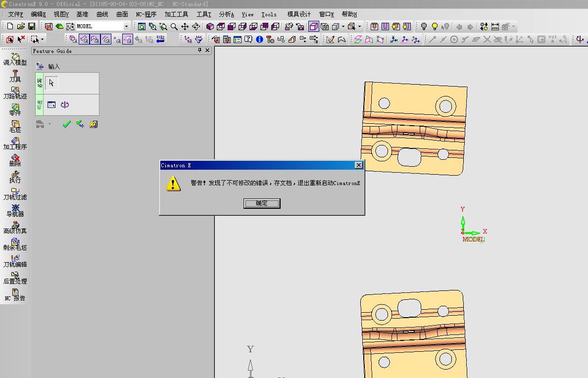Expand the gray cube render mode dropdown arrow
Screen dimensions: 588x378
coord(343,27)
